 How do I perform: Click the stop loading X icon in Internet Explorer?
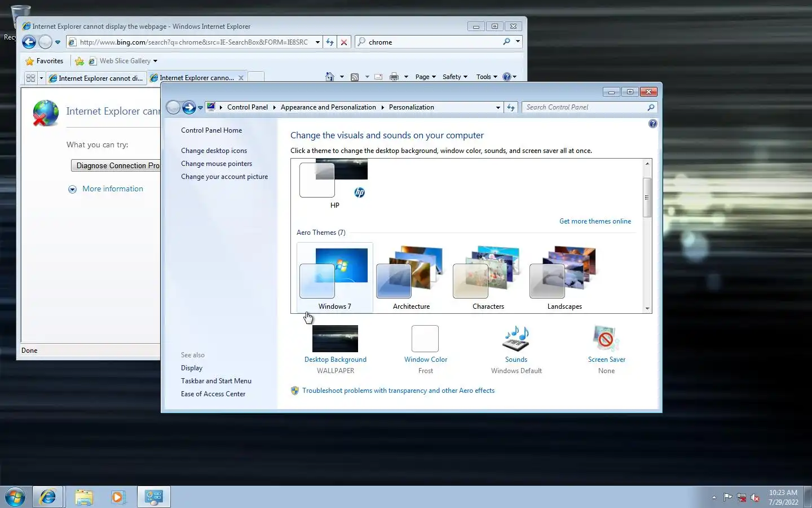(343, 42)
